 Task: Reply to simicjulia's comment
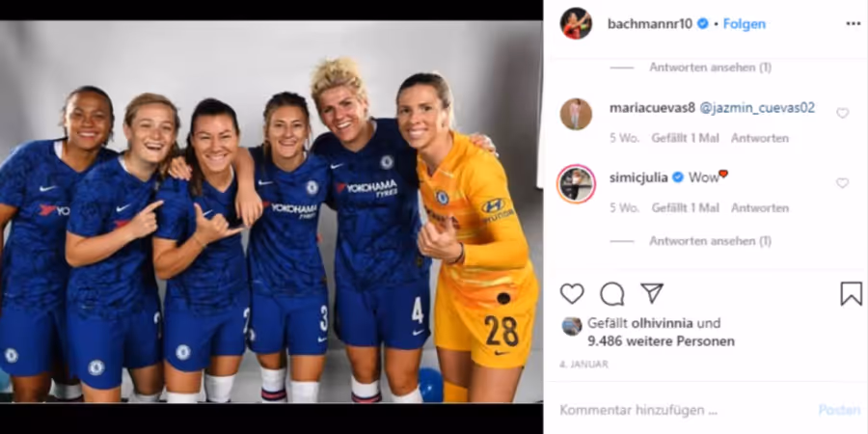click(x=760, y=208)
